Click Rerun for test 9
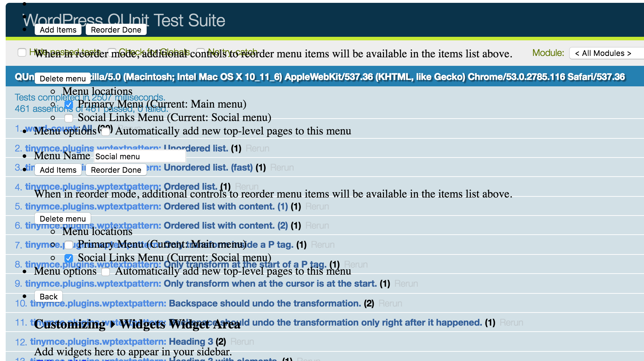 click(406, 283)
